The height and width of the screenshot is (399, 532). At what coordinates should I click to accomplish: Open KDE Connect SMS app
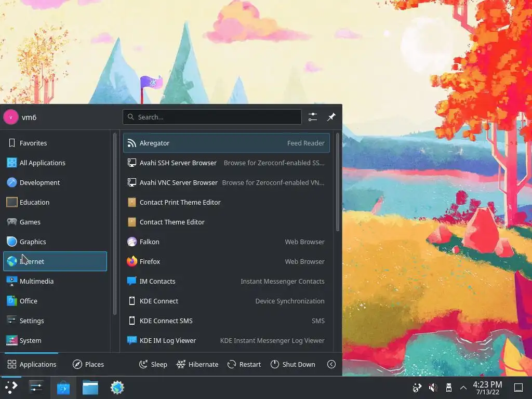pyautogui.click(x=227, y=321)
